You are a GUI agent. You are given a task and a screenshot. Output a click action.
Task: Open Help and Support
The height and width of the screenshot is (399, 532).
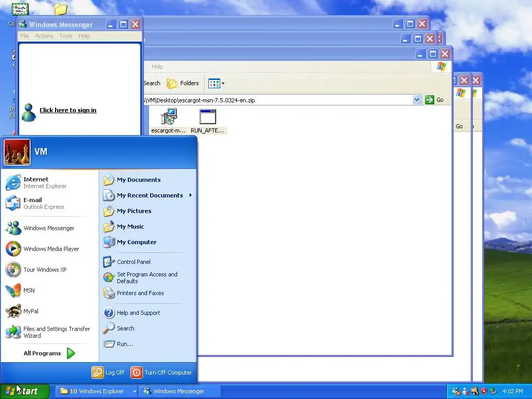[148, 313]
